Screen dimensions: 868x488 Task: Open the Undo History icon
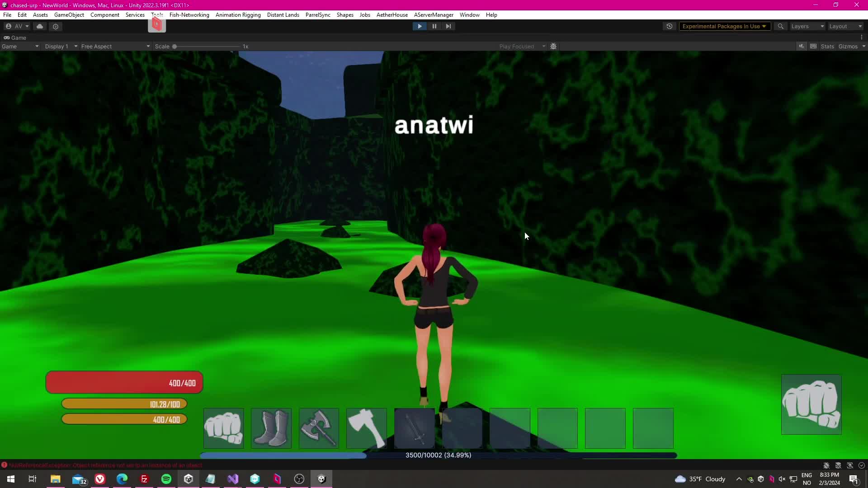tap(669, 26)
